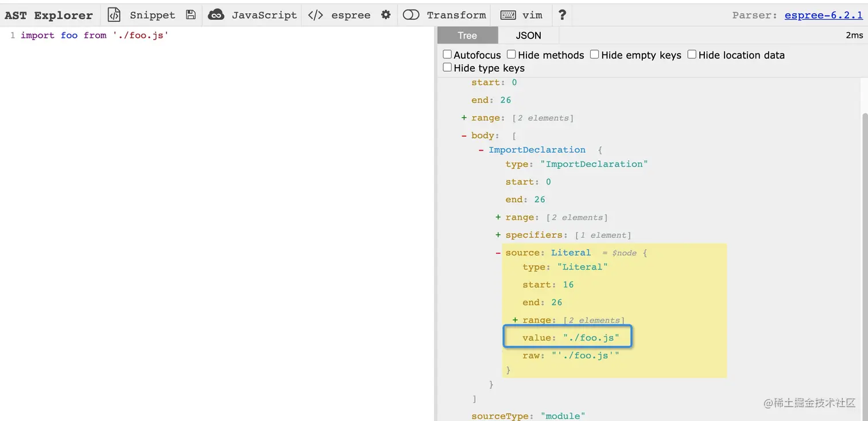Screen dimensions: 868x421
Task: Click the save floppy disk icon
Action: 191,15
